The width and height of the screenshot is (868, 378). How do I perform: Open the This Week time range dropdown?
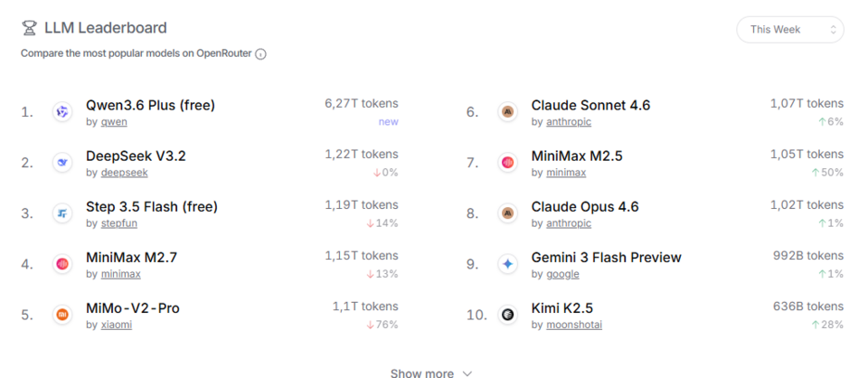789,30
